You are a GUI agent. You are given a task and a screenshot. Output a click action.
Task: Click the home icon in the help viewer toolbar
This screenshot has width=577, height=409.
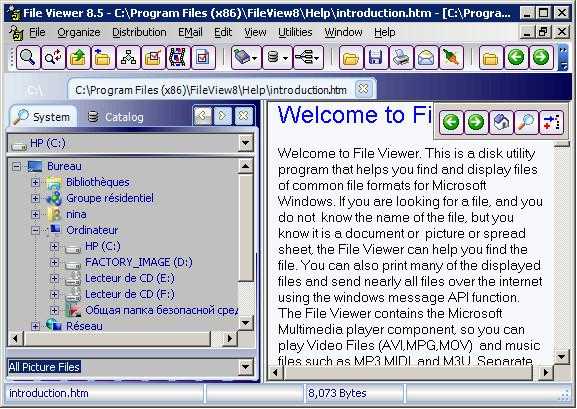tap(501, 122)
